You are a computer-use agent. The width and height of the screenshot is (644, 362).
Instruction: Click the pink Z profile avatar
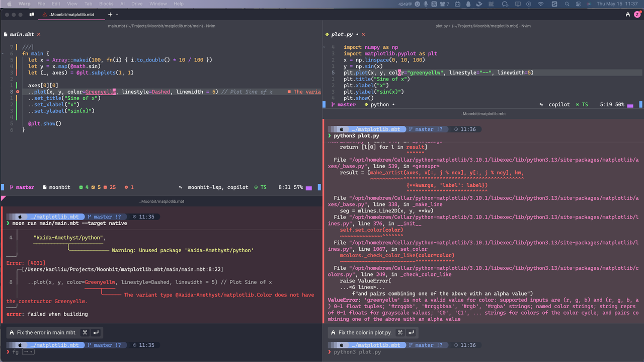point(637,15)
